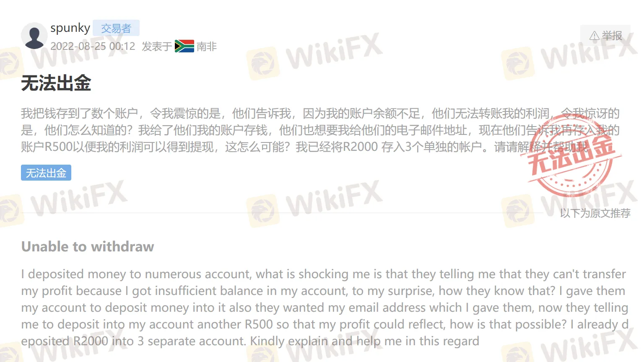Open the spunky username profile
The width and height of the screenshot is (644, 362).
(70, 28)
